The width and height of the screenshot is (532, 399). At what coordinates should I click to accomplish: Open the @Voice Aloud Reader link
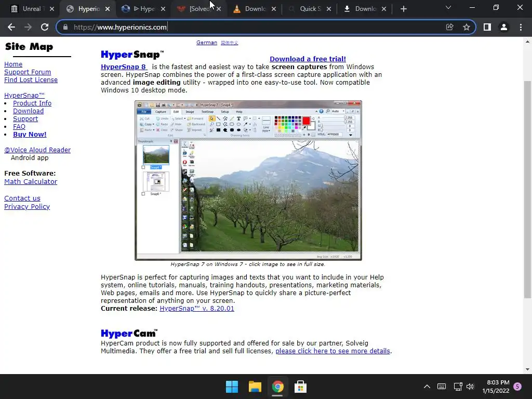[37, 150]
